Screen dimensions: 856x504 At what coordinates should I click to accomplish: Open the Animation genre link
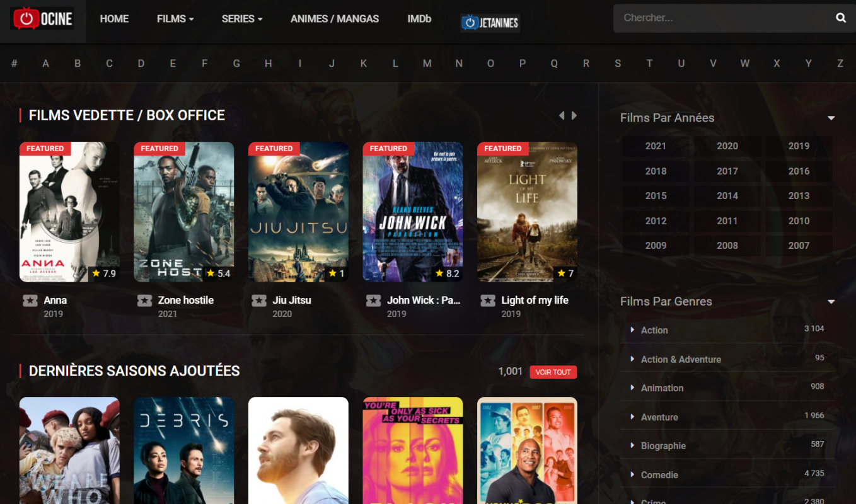point(662,388)
